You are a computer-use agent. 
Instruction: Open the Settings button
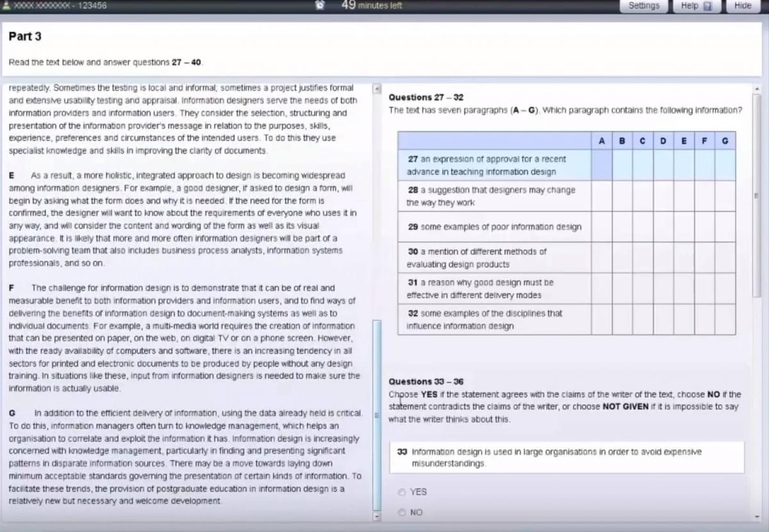(x=643, y=6)
